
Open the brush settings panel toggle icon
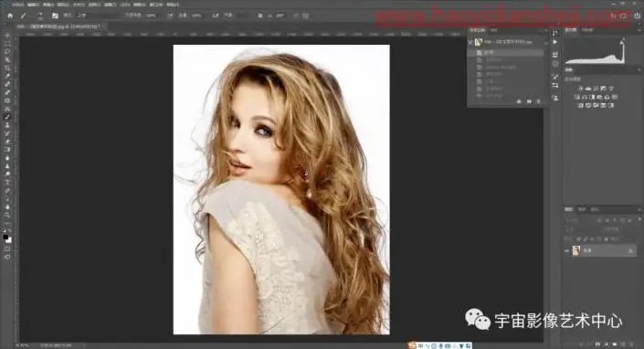pos(55,16)
